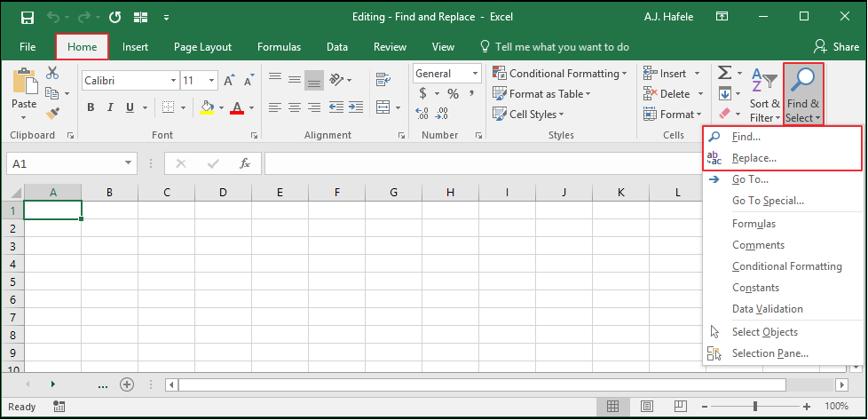
Task: Click the Conditional Formatting button
Action: coord(560,74)
